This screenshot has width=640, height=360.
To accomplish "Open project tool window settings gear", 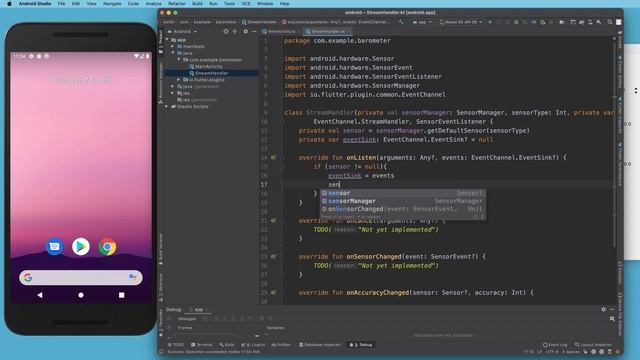I will coord(245,31).
